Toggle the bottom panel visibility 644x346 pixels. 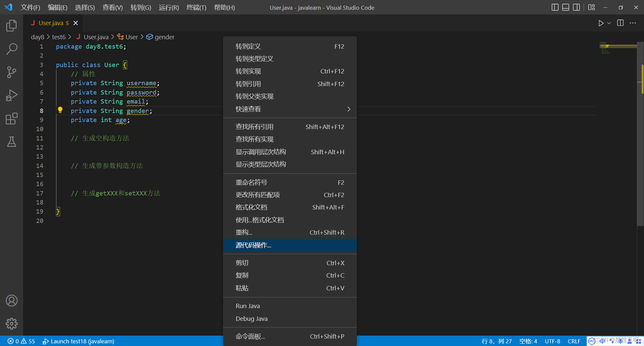coord(566,7)
